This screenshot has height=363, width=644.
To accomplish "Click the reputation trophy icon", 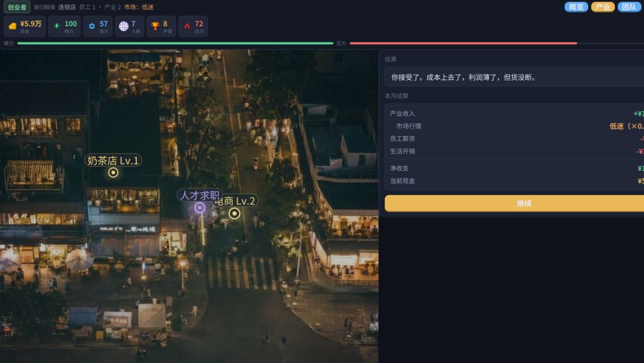I will click(155, 26).
